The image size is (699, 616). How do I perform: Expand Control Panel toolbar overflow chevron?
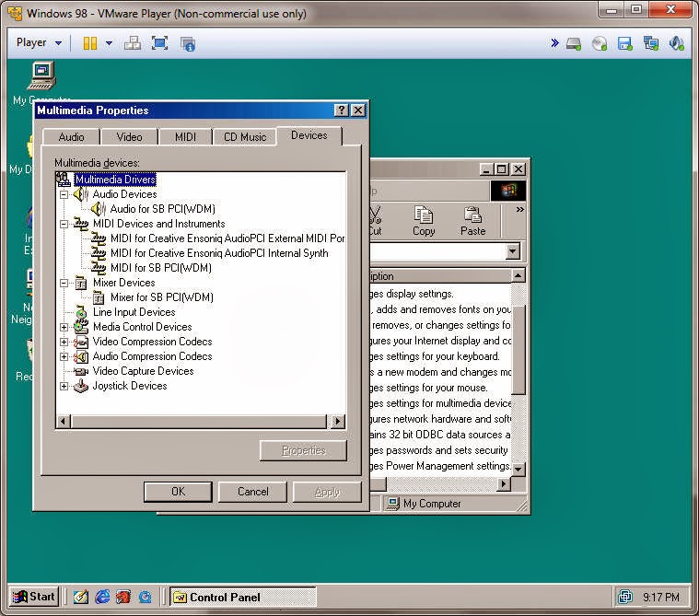coord(519,210)
